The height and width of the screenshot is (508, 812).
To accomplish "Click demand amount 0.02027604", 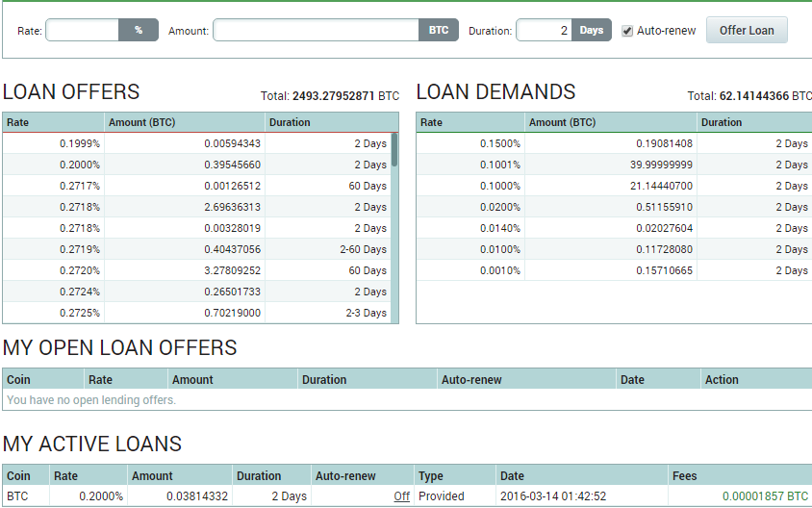I will (664, 228).
